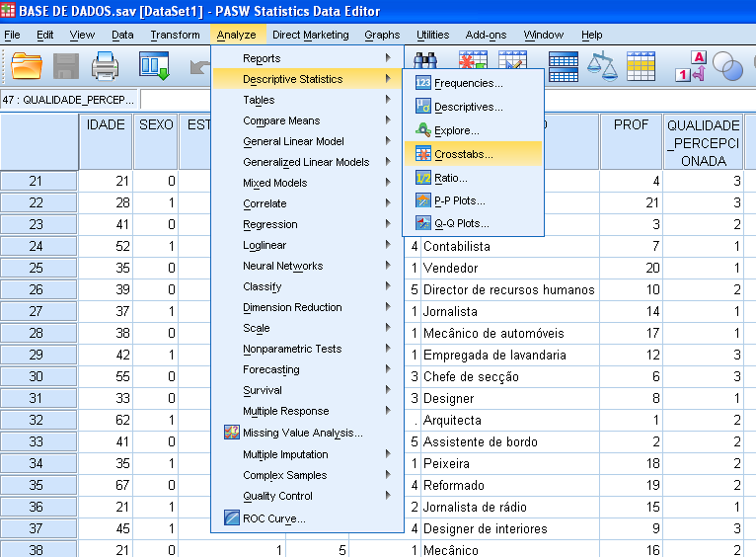Click the Frequencies menu icon

pyautogui.click(x=422, y=83)
